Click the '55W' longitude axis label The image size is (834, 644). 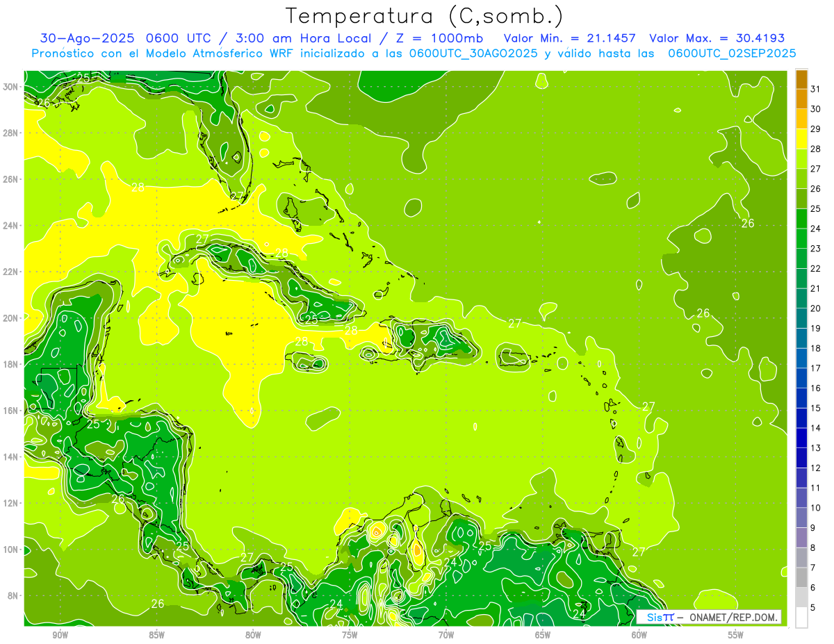coord(736,635)
